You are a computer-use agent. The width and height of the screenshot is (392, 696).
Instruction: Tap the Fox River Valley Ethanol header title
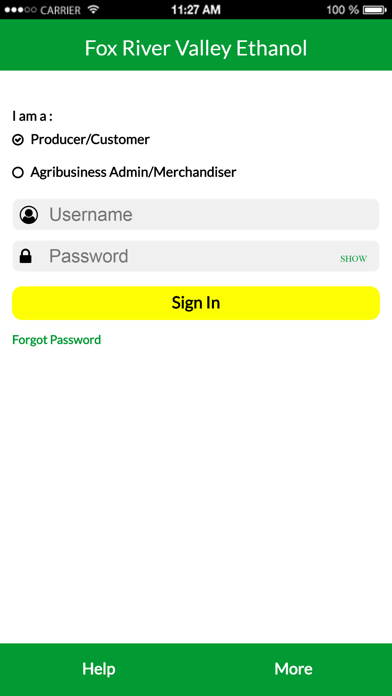(196, 48)
